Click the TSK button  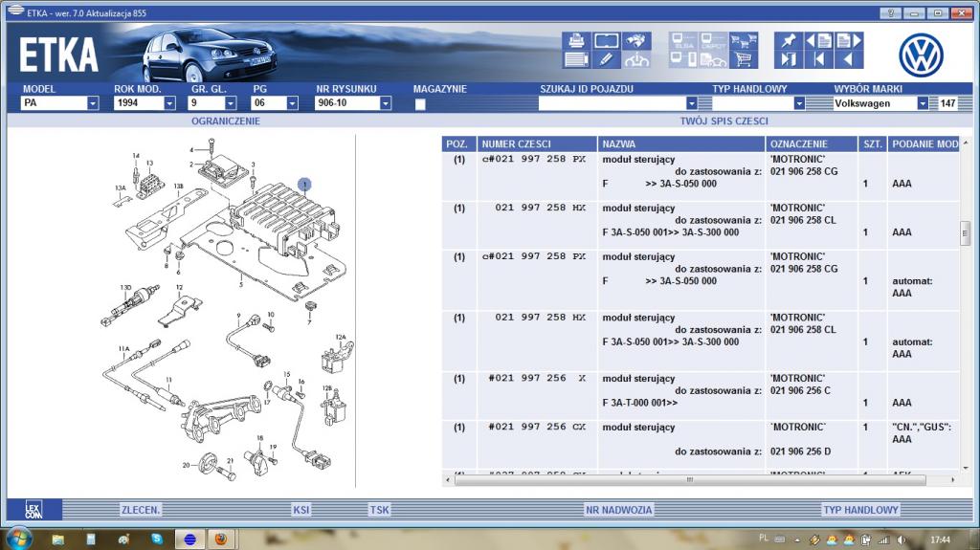coord(379,510)
